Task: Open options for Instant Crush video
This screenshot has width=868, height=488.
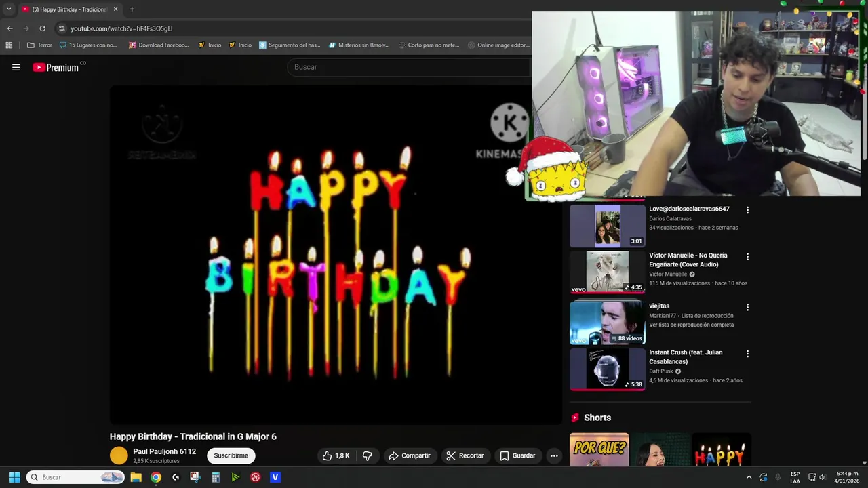Action: click(x=747, y=354)
